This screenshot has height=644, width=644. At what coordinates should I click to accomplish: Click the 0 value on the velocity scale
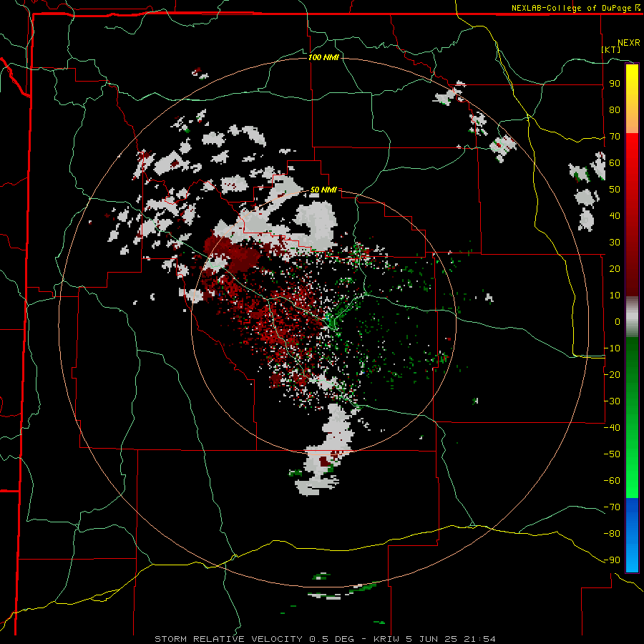[x=618, y=321]
